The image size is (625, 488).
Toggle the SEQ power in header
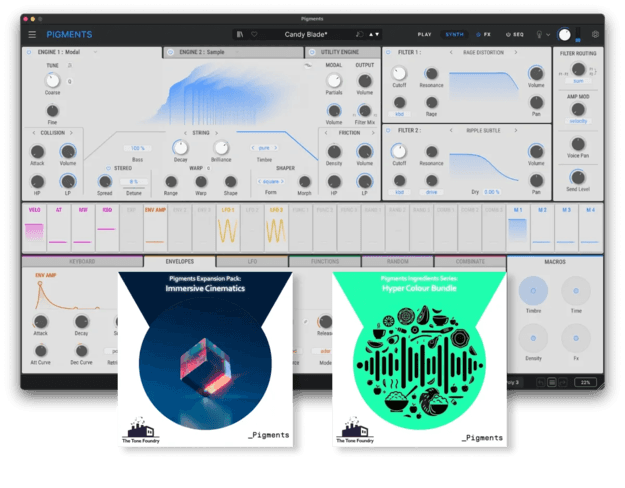tap(508, 35)
